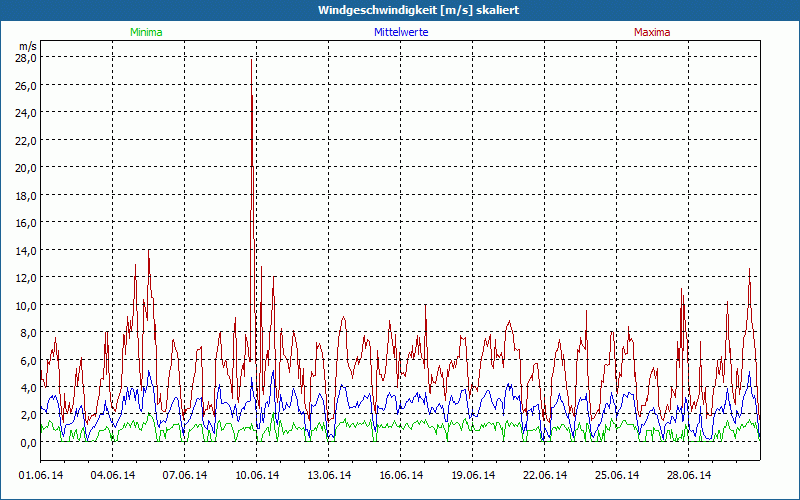Image resolution: width=800 pixels, height=500 pixels.
Task: Click the 8,0 y-axis value
Action: coord(27,332)
